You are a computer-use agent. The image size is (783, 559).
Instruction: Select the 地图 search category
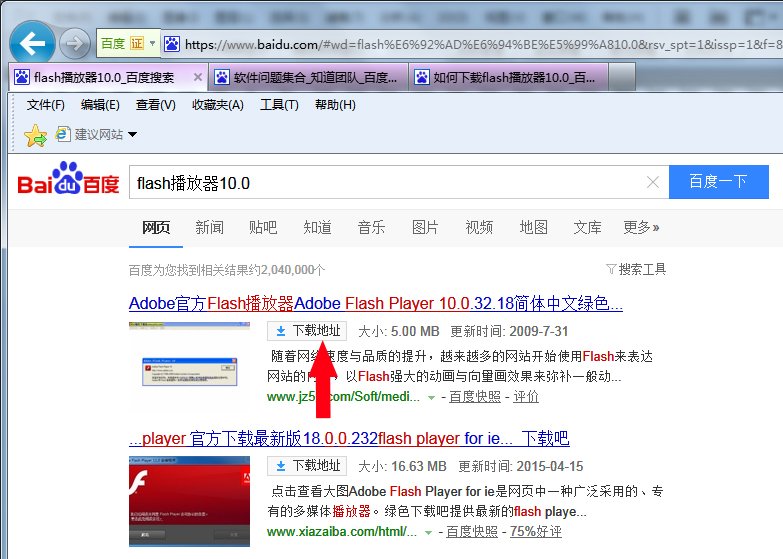533,228
